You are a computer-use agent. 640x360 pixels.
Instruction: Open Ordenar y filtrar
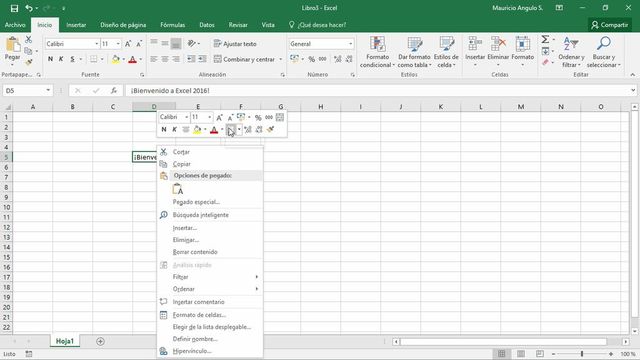point(571,52)
